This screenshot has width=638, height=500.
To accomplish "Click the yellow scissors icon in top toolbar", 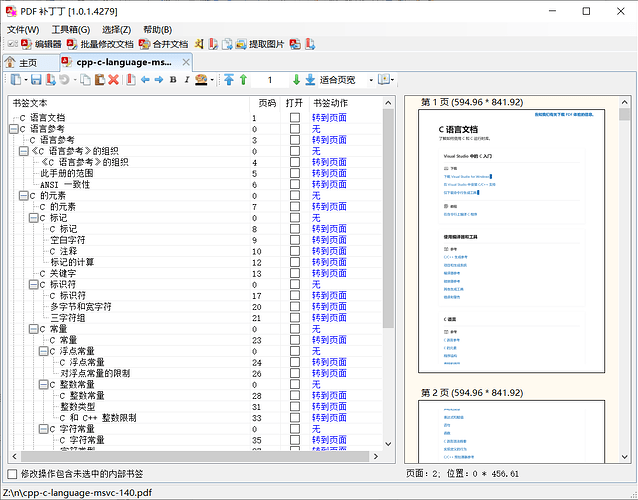I will (x=199, y=44).
